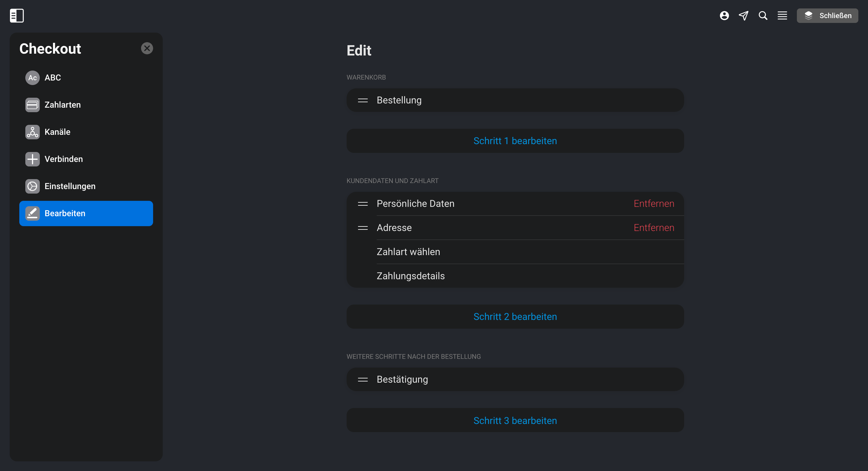
Task: Click drag handle of Adresse row
Action: click(363, 228)
